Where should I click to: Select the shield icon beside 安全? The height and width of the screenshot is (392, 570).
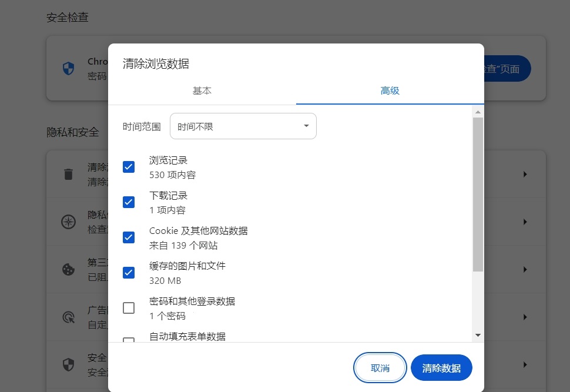(x=69, y=364)
